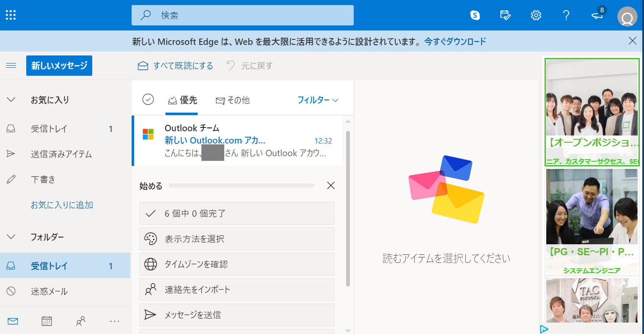Toggle the navigation pane hamburger

pos(11,66)
